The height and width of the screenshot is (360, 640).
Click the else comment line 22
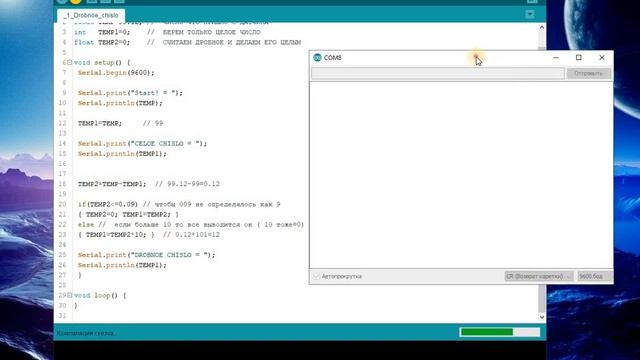pos(191,224)
